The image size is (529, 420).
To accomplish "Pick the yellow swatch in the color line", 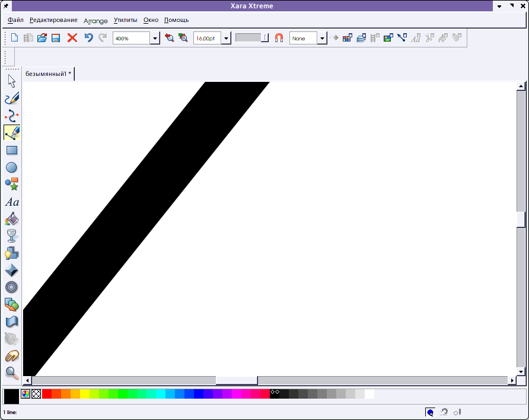I will tap(85, 393).
